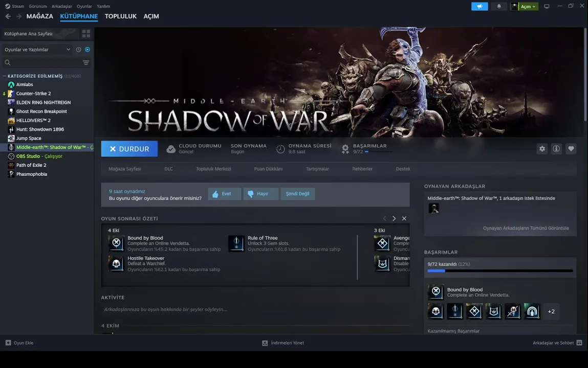Switch to Big Picture mode icon

(547, 6)
